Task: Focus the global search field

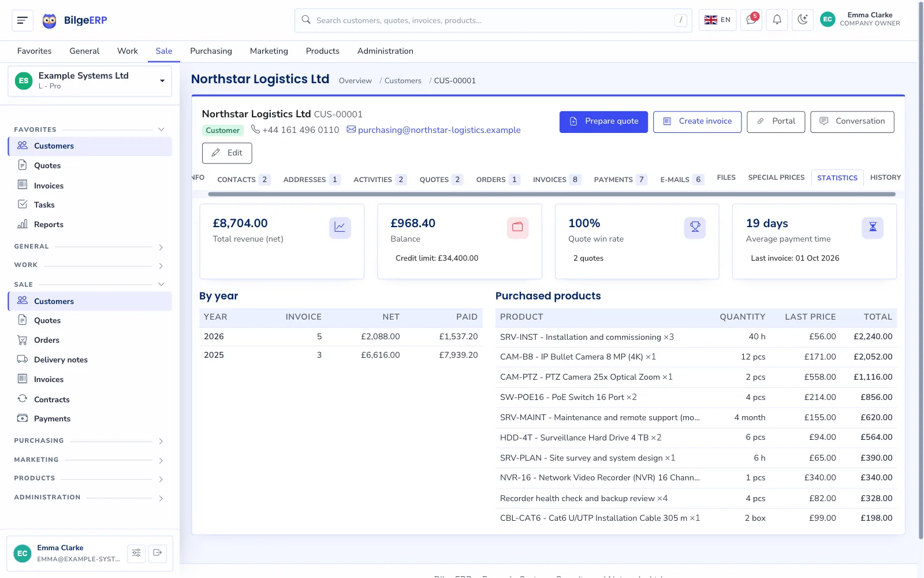Action: click(x=493, y=20)
